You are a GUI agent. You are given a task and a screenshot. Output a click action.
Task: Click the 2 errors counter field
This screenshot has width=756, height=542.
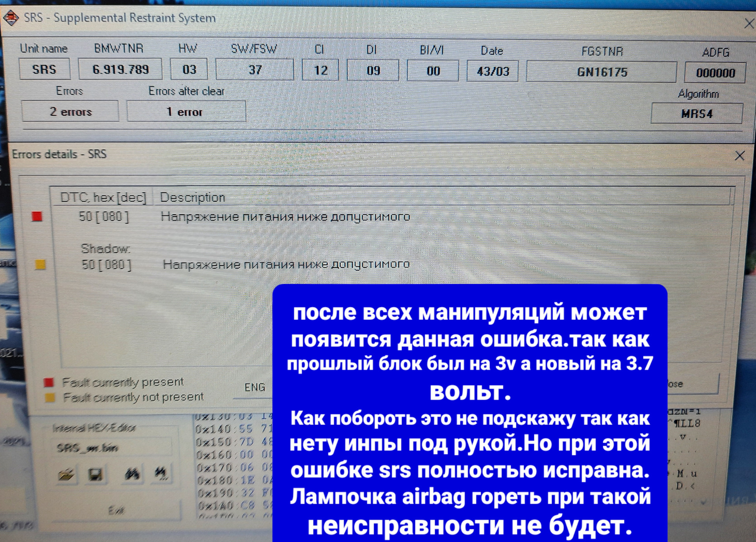tap(70, 112)
